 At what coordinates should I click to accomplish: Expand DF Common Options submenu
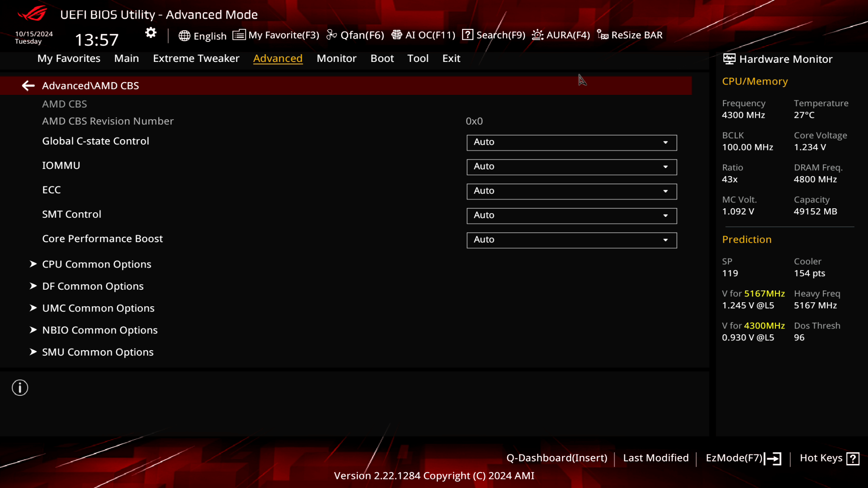click(x=93, y=286)
